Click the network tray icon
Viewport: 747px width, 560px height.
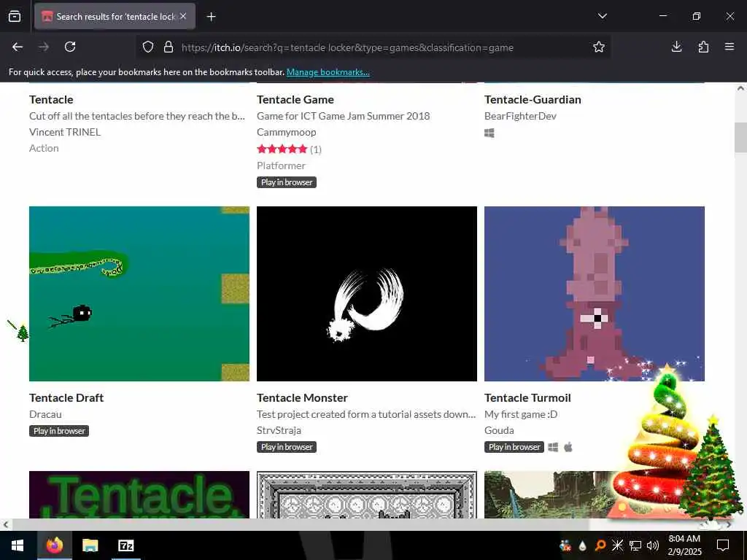[x=635, y=545]
